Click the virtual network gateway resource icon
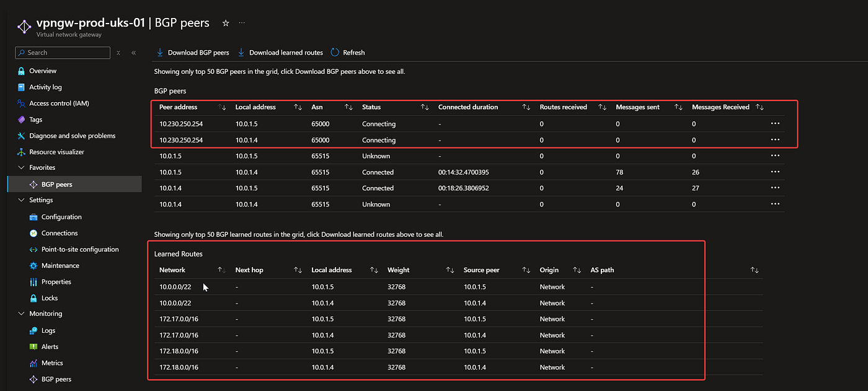Image resolution: width=868 pixels, height=391 pixels. click(24, 27)
